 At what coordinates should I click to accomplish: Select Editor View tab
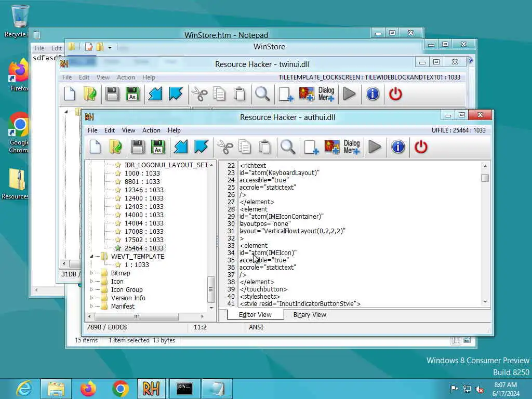(x=255, y=315)
